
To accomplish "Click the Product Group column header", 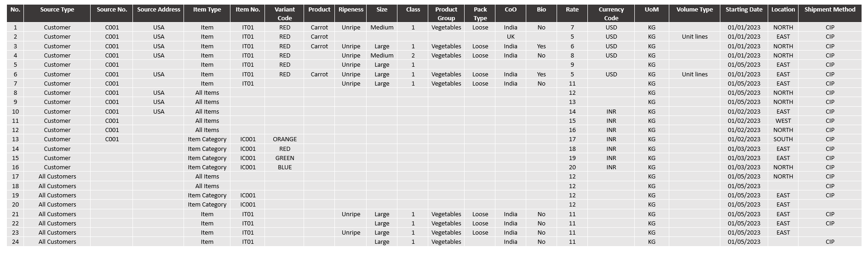I will (x=446, y=14).
